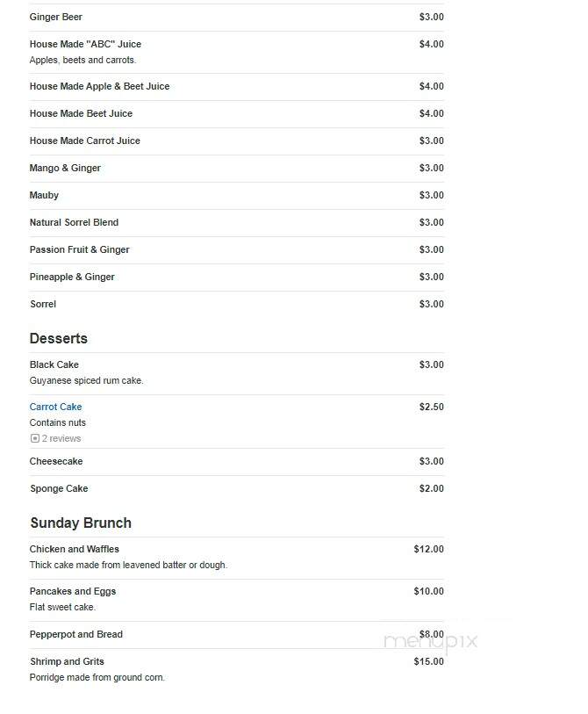Viewport: 588px width, 714px height.
Task: Click the Natural Sorrel Blend entry
Action: (x=75, y=222)
